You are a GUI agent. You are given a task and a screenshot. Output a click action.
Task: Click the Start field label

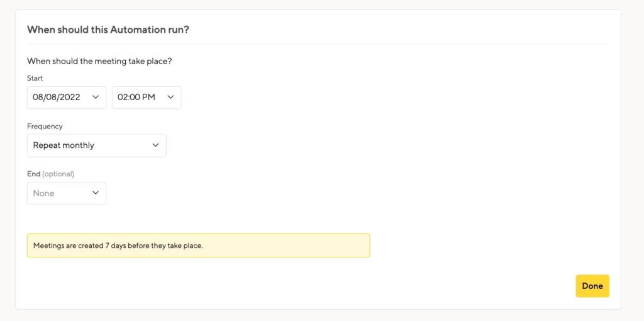(35, 78)
